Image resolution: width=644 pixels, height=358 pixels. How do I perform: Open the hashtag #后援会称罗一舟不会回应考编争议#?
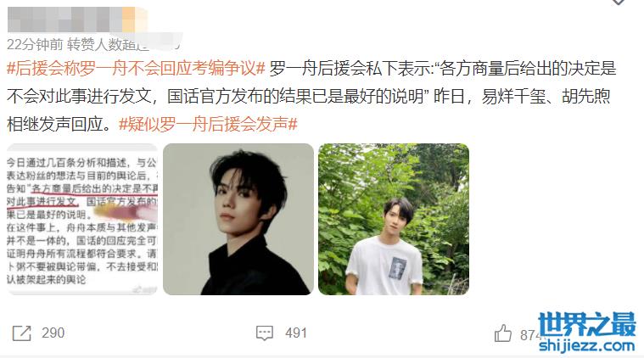136,68
